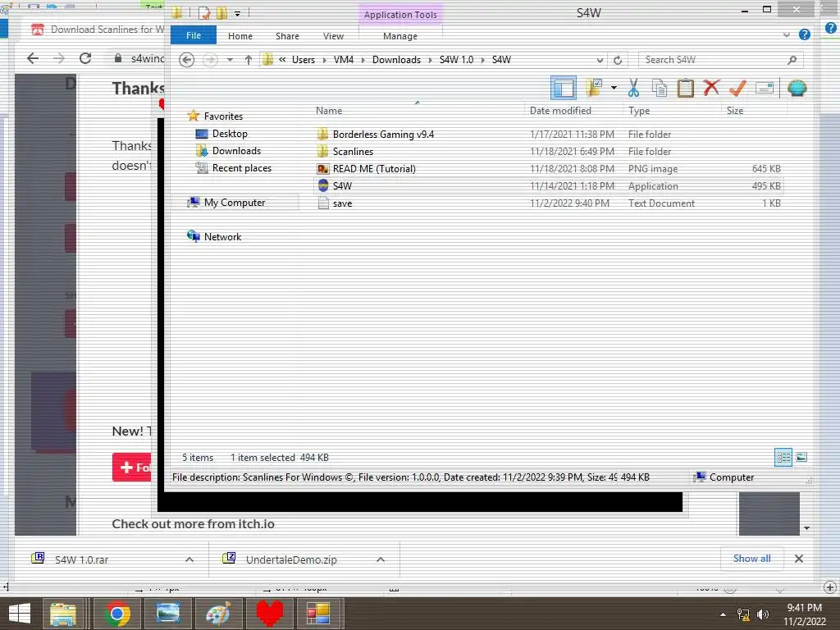Click the Up one level arrow

[x=248, y=60]
